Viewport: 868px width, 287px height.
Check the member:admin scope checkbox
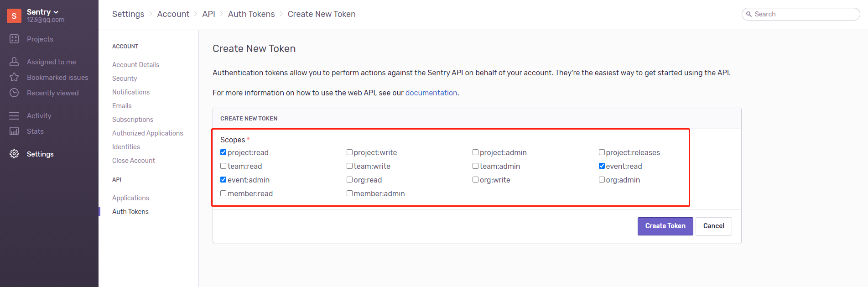[x=349, y=193]
